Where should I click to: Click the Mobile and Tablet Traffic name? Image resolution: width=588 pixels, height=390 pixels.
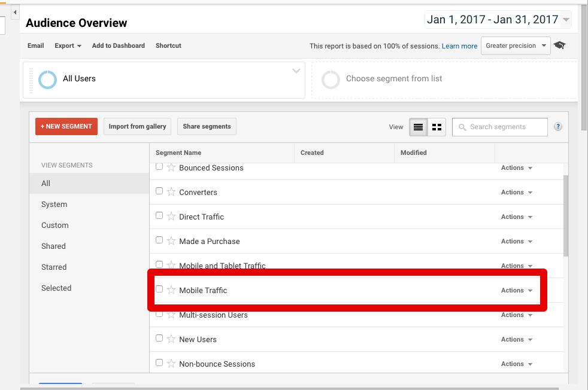point(222,266)
